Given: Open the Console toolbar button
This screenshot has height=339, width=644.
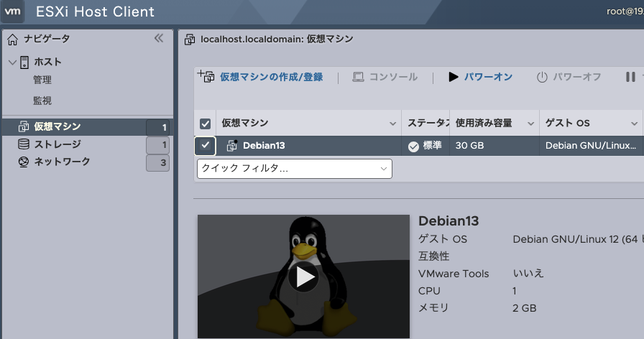Looking at the screenshot, I should point(393,77).
